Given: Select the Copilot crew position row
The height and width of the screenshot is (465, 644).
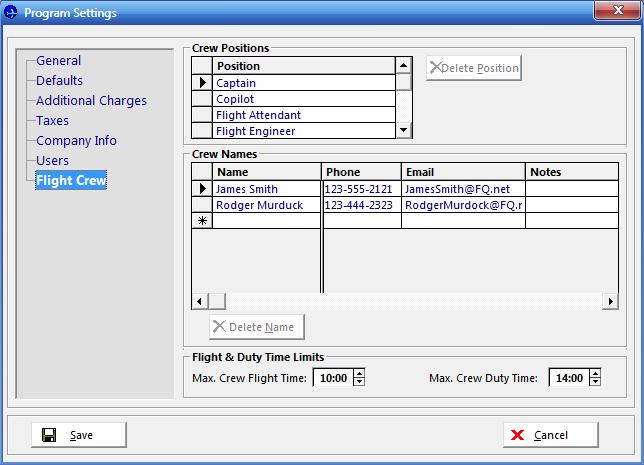Looking at the screenshot, I should pos(304,99).
